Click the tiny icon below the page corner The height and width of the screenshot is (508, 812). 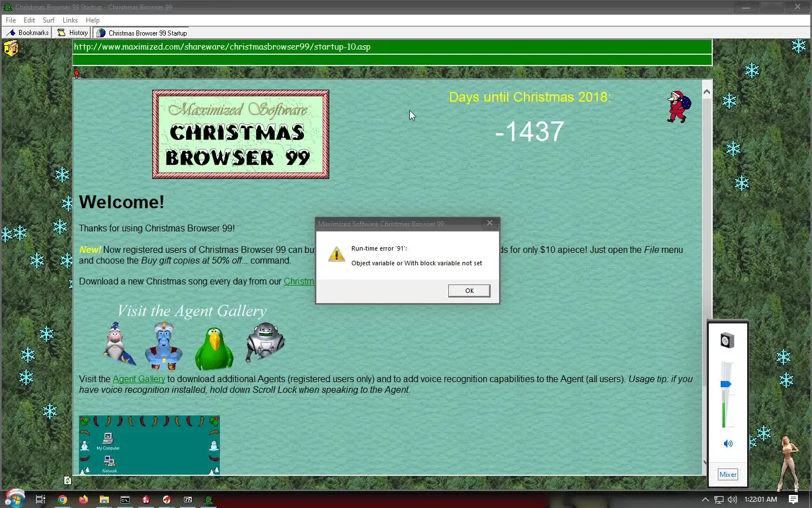coord(68,480)
